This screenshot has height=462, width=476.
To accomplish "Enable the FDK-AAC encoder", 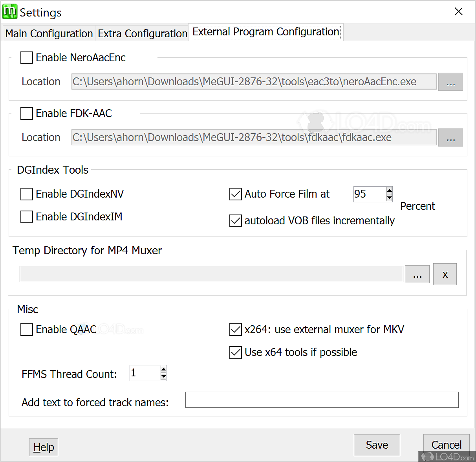I will pyautogui.click(x=26, y=114).
